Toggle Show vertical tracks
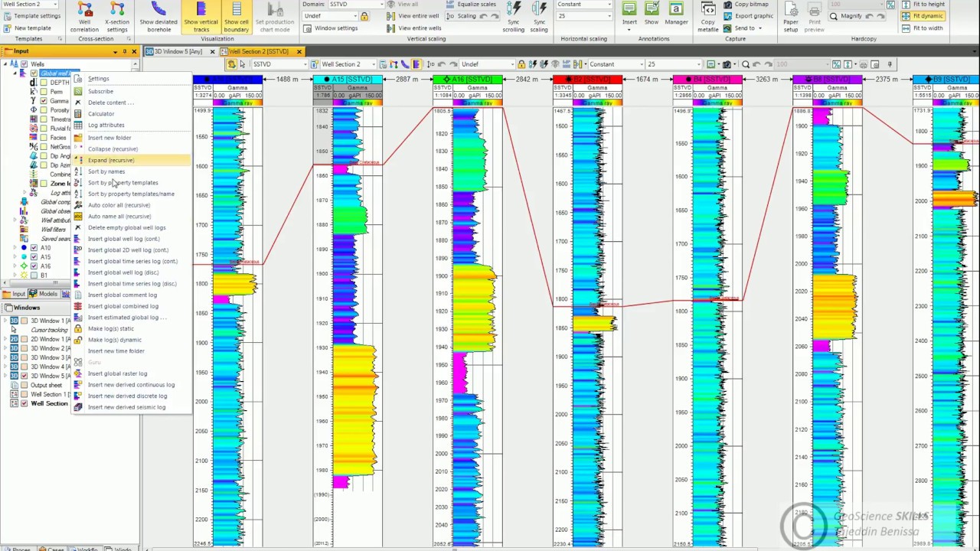The width and height of the screenshot is (980, 551). (201, 17)
